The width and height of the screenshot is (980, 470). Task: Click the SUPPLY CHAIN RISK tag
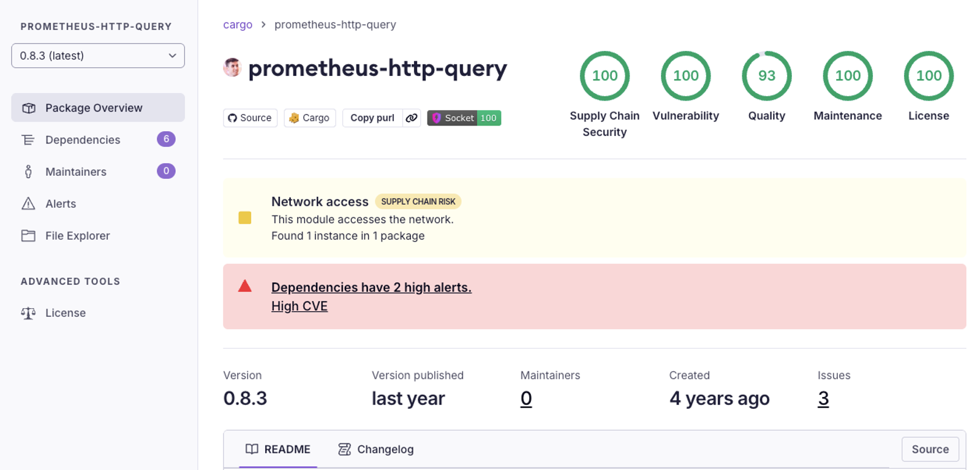click(418, 202)
